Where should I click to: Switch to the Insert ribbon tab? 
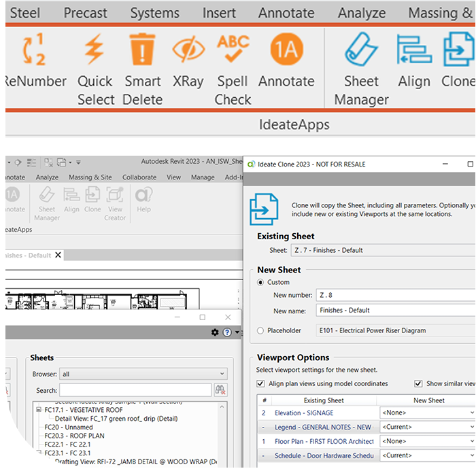(x=219, y=13)
